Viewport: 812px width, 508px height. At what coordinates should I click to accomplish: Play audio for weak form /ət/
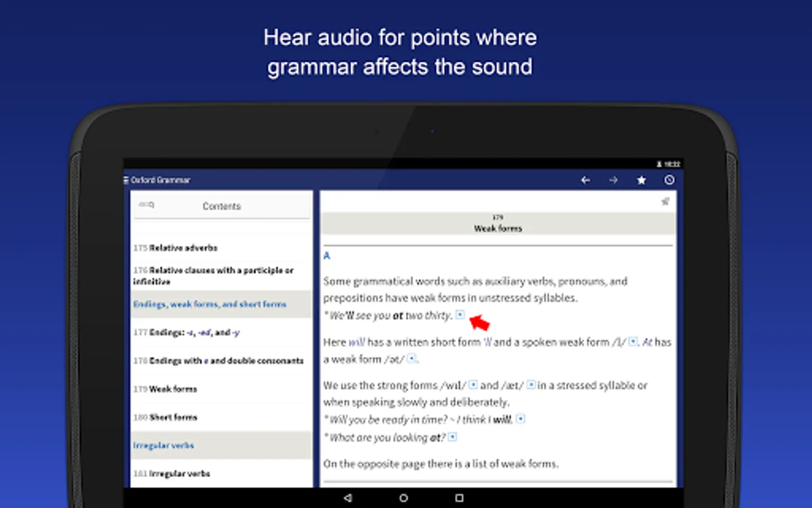pos(412,358)
